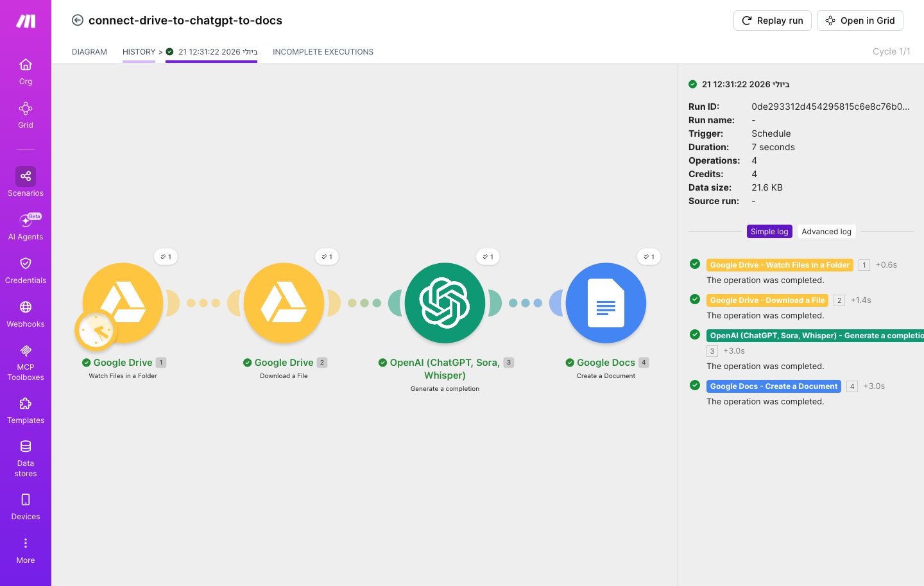Click the OpenAI (ChatGPT, Sora, Whisper) module label
This screenshot has width=924, height=586.
click(445, 369)
